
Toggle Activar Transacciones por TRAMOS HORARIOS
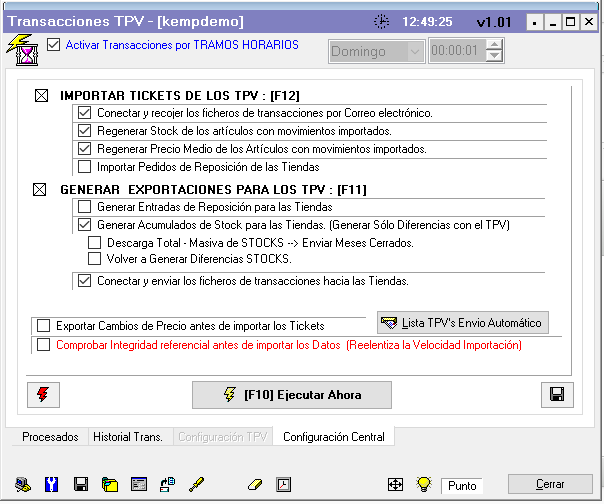coord(54,45)
